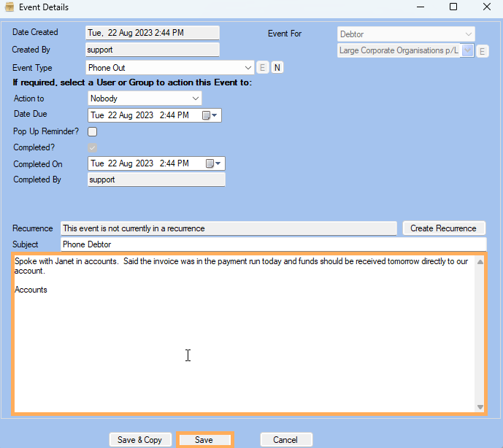The width and height of the screenshot is (503, 448).
Task: Expand the Event For dropdown
Action: click(468, 34)
